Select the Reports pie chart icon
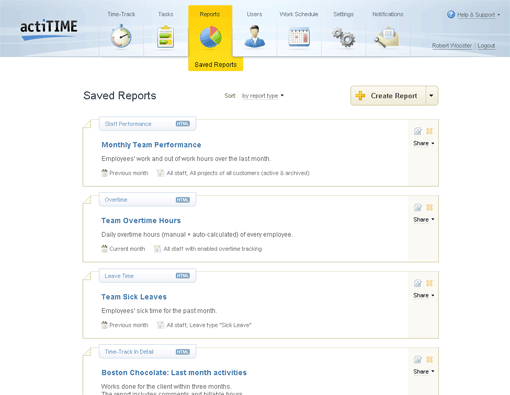The width and height of the screenshot is (510, 395). tap(210, 37)
